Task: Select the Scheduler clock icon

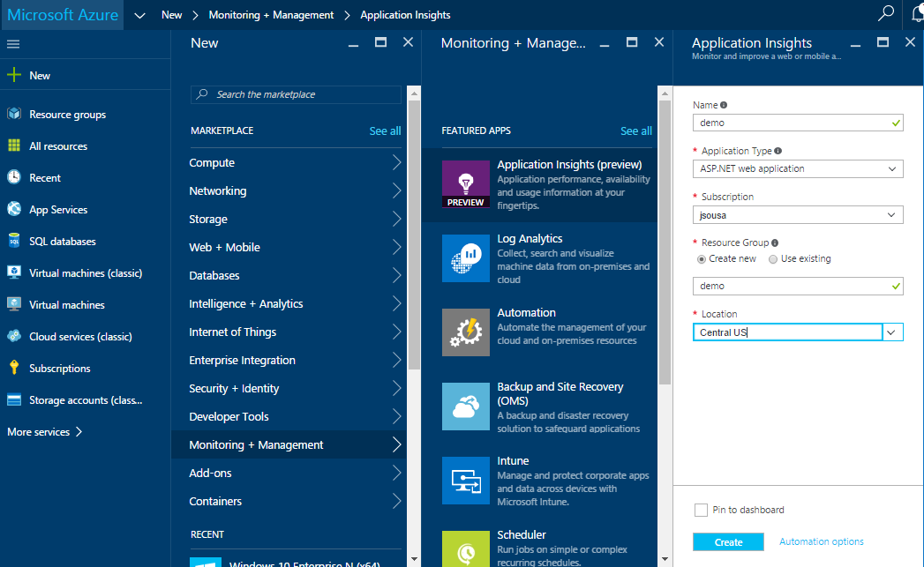Action: tap(466, 548)
